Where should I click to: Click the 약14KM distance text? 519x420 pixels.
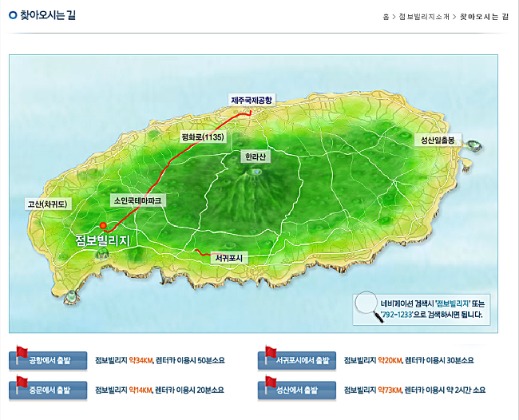[141, 390]
